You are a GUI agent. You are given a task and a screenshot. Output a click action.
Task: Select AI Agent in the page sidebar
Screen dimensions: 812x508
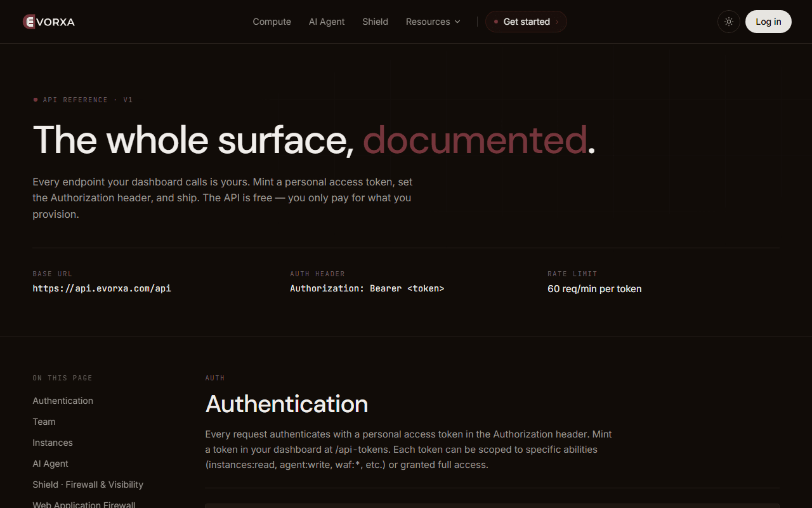(50, 464)
